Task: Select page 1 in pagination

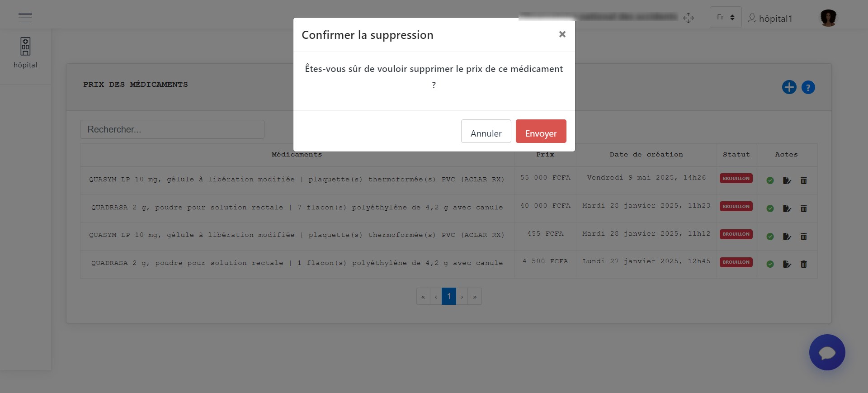Action: (449, 297)
